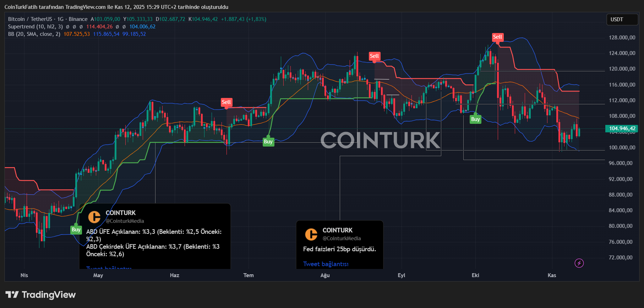Click the 'ABD ÜFE Açıklanan: %3,3' tweet line
The image size is (644, 308).
click(x=154, y=235)
